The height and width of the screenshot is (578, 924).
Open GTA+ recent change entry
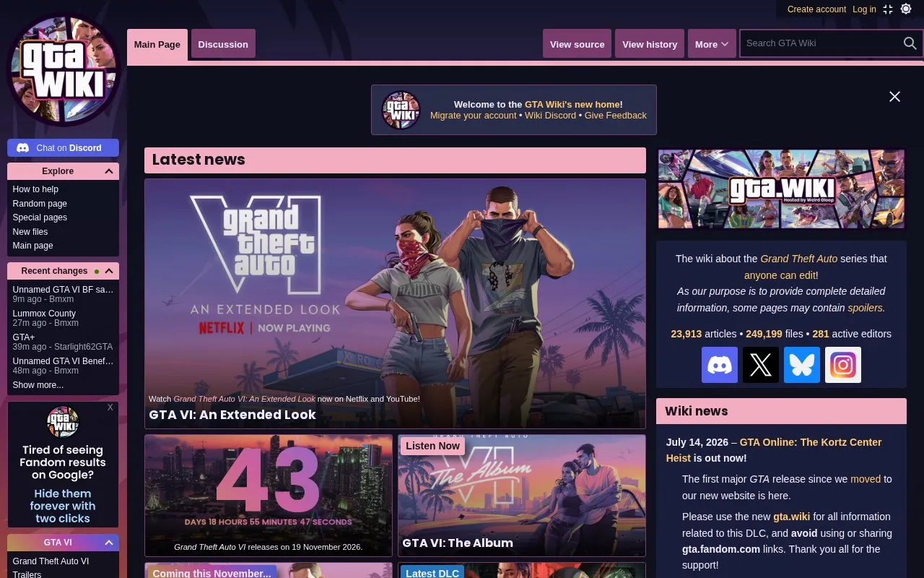tap(24, 337)
